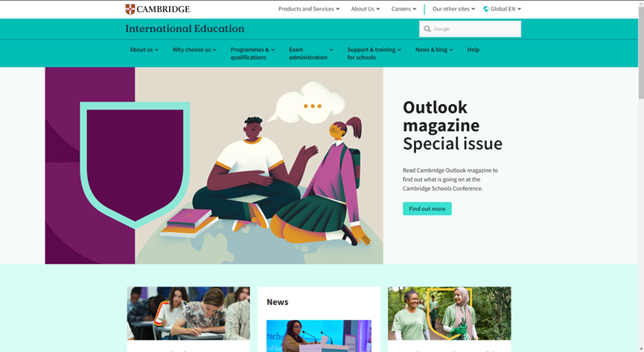The height and width of the screenshot is (352, 644).
Task: Open the News & blog menu
Action: [433, 50]
